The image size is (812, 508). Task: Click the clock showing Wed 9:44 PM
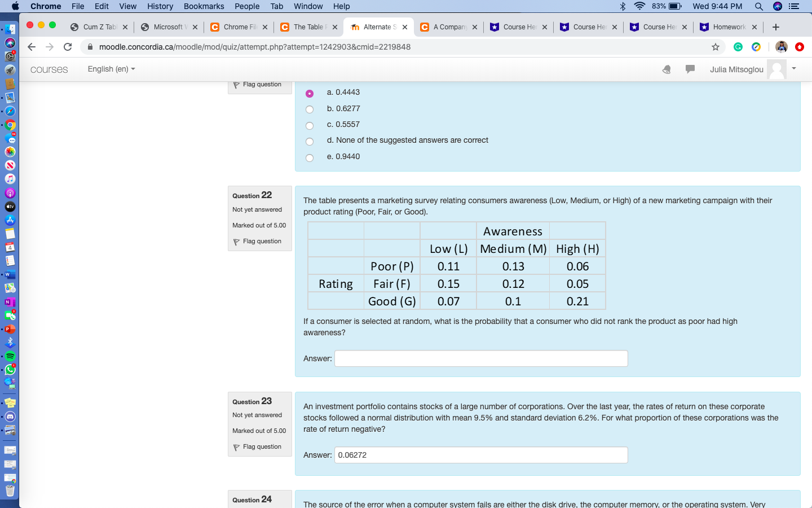717,6
